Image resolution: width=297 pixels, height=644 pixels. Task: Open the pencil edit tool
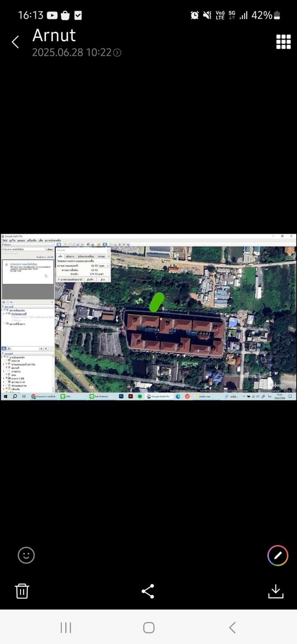coord(278,555)
